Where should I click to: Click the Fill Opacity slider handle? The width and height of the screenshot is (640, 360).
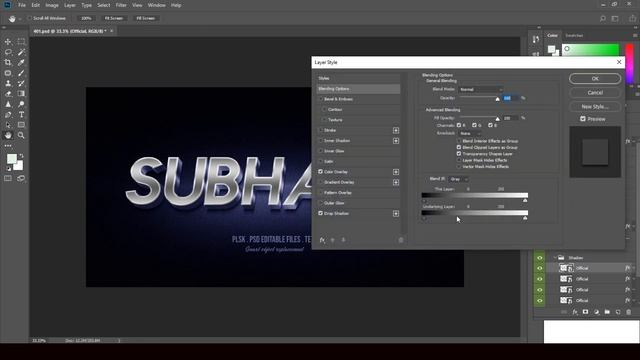point(498,119)
